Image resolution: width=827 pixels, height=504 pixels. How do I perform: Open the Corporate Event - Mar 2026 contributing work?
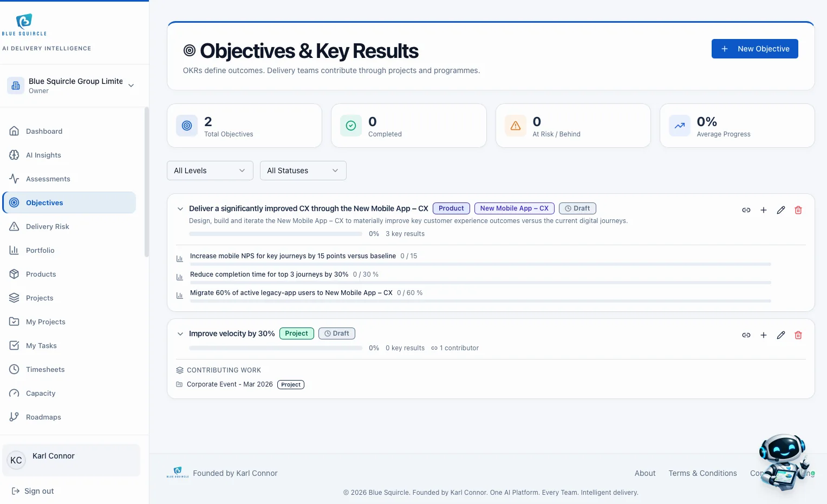(230, 384)
